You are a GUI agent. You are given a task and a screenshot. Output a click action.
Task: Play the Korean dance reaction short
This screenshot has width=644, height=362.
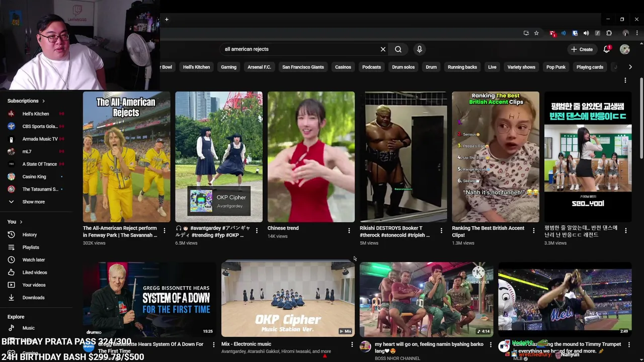[x=588, y=157]
